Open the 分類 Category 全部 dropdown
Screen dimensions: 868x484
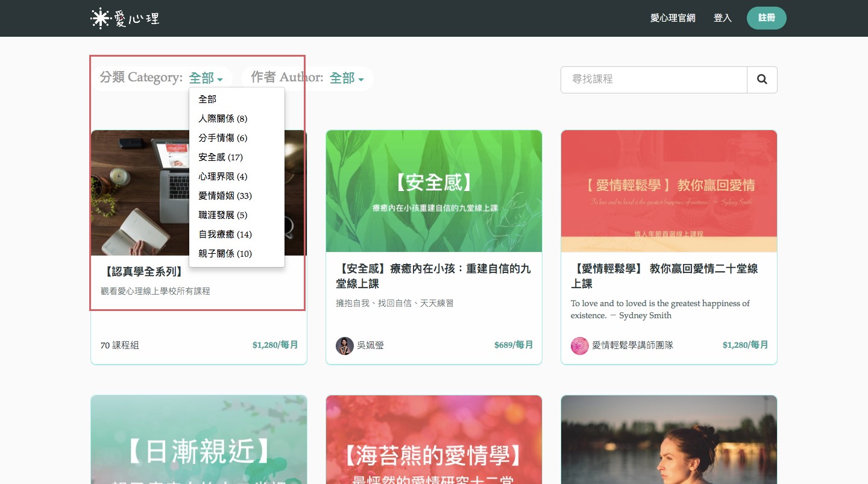click(206, 78)
